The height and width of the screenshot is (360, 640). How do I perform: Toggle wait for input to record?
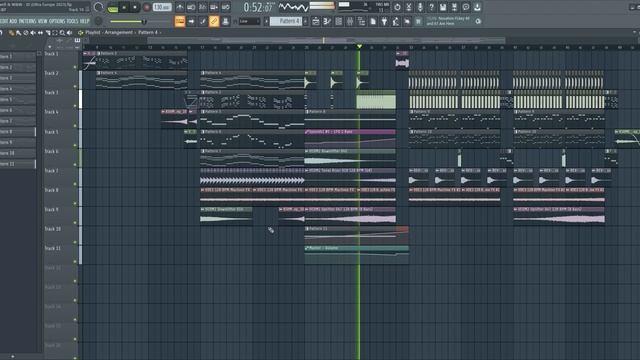[x=191, y=7]
